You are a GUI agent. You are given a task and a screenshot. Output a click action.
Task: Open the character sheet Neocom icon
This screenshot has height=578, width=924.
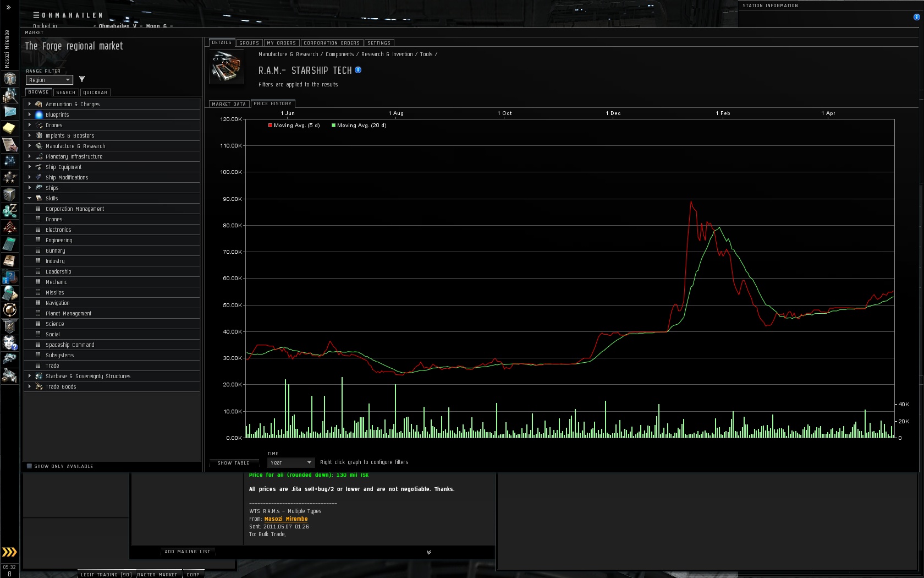pyautogui.click(x=10, y=79)
